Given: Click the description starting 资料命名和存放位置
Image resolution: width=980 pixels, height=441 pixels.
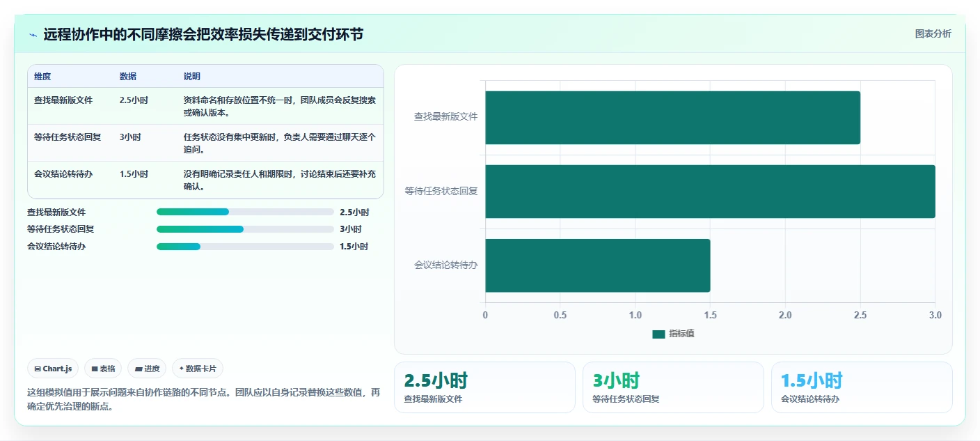Looking at the screenshot, I should (280, 106).
